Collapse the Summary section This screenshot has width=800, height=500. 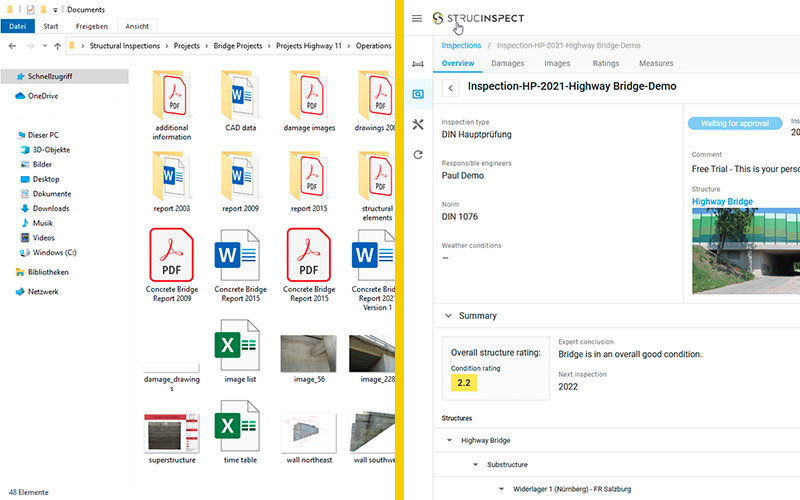point(448,316)
